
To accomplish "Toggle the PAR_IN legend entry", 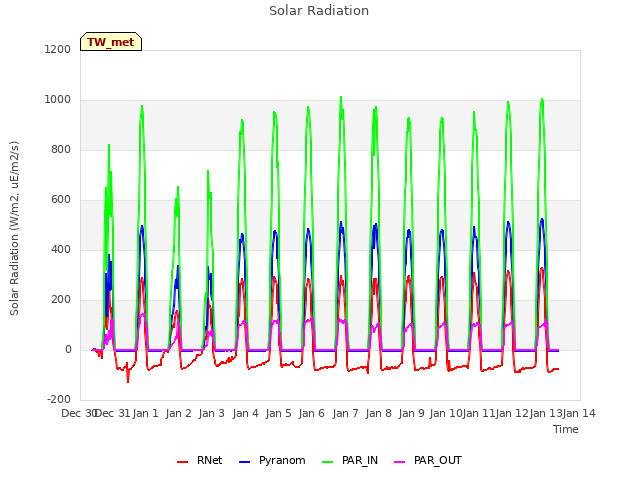I will (x=350, y=460).
